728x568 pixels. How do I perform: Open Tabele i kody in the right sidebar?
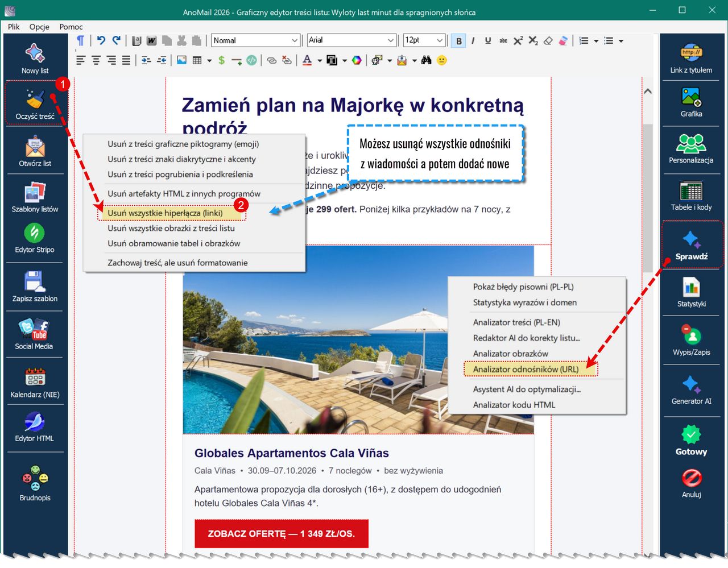pyautogui.click(x=691, y=196)
